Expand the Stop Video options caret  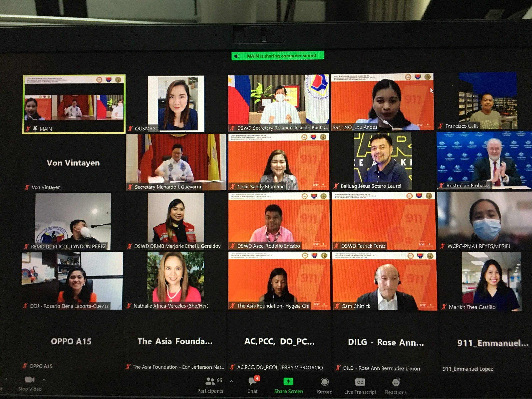coord(44,380)
